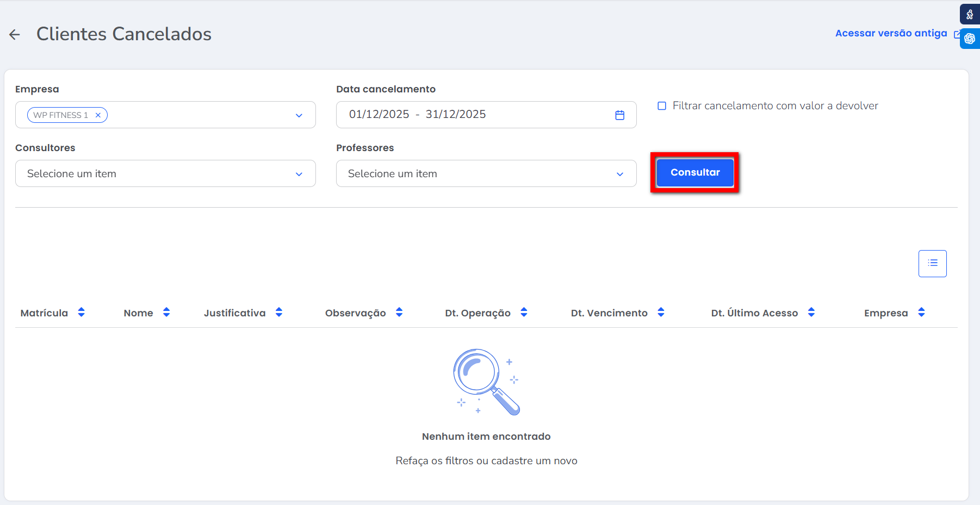Remove the WP FITNESS 1 company tag

(x=98, y=115)
